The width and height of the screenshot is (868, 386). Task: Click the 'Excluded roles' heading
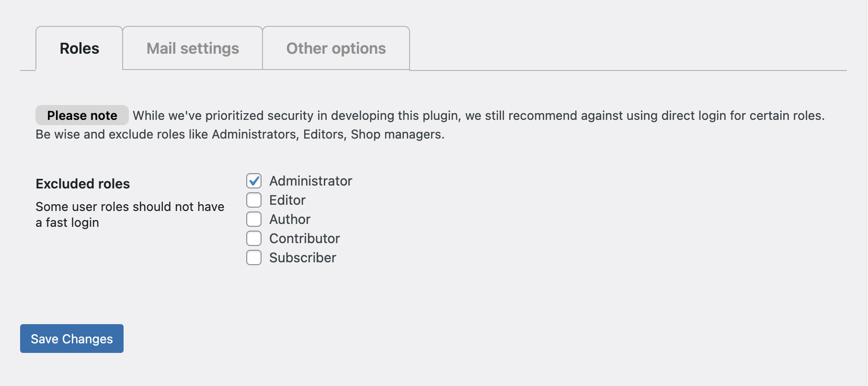(83, 184)
